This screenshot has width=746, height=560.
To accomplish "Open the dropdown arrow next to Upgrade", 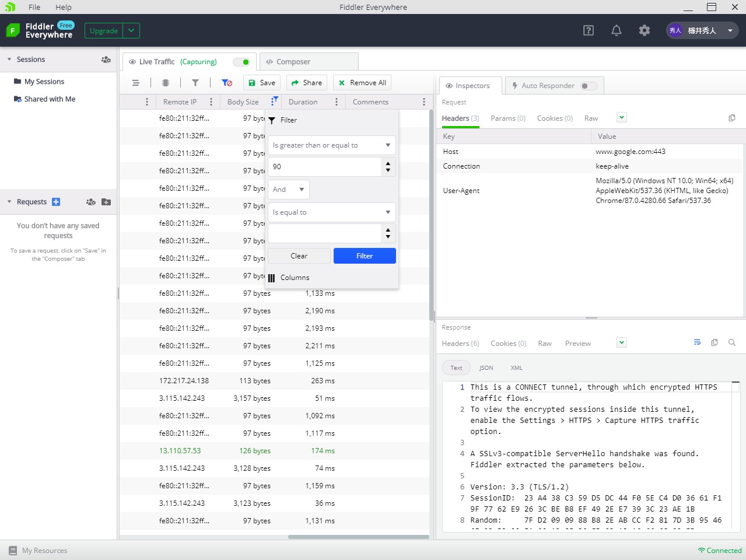I will (x=132, y=30).
